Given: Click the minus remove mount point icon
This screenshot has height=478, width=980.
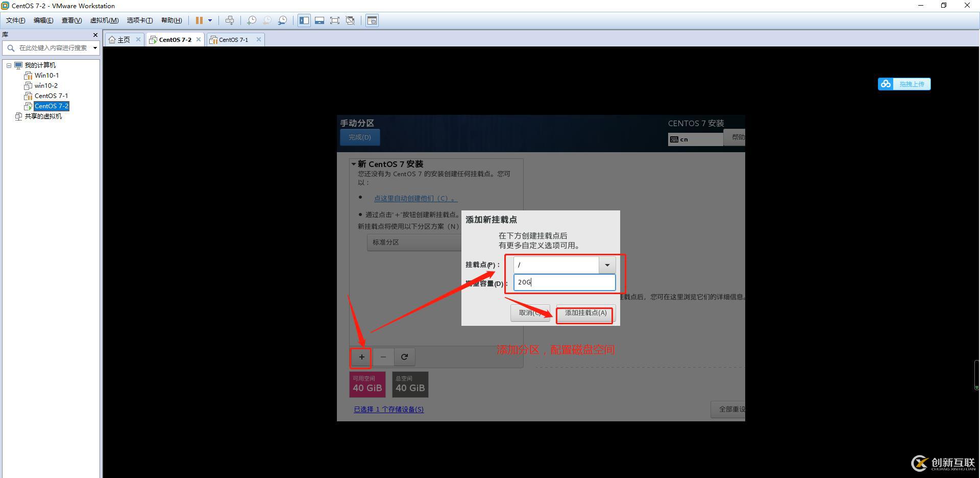Looking at the screenshot, I should point(383,357).
